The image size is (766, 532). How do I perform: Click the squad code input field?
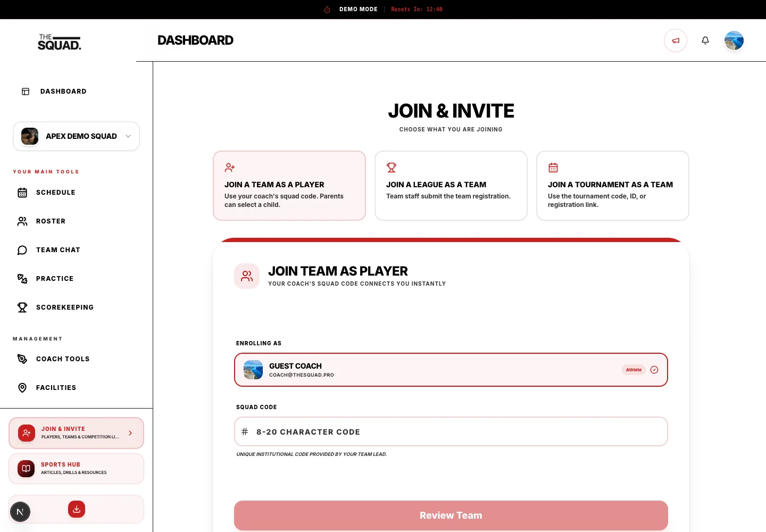click(451, 431)
